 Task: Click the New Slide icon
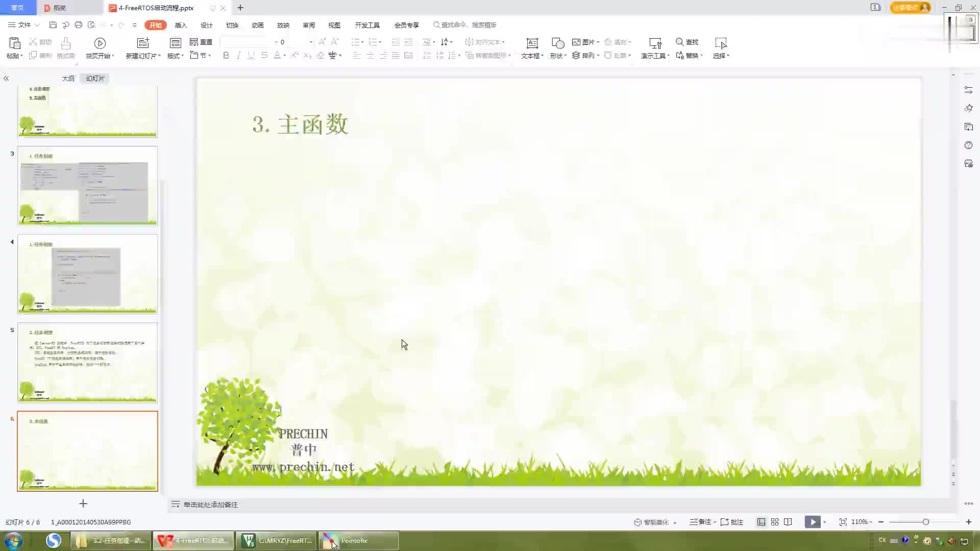coord(143,43)
